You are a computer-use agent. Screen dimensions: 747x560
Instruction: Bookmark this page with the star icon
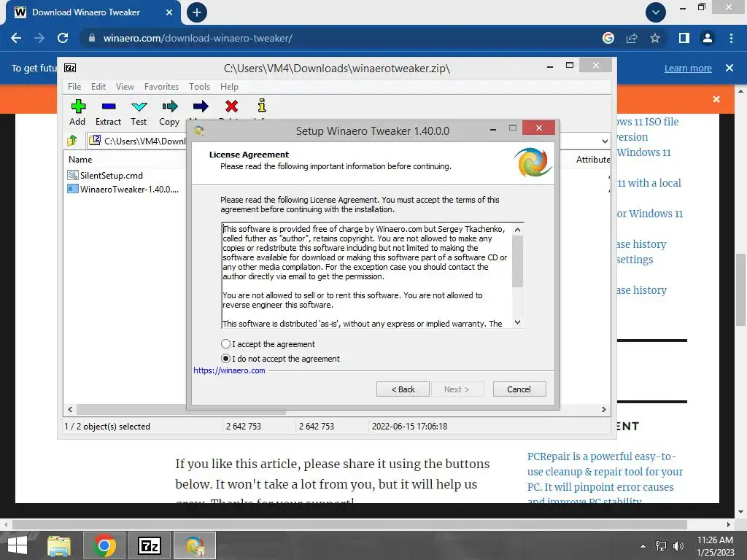[655, 38]
